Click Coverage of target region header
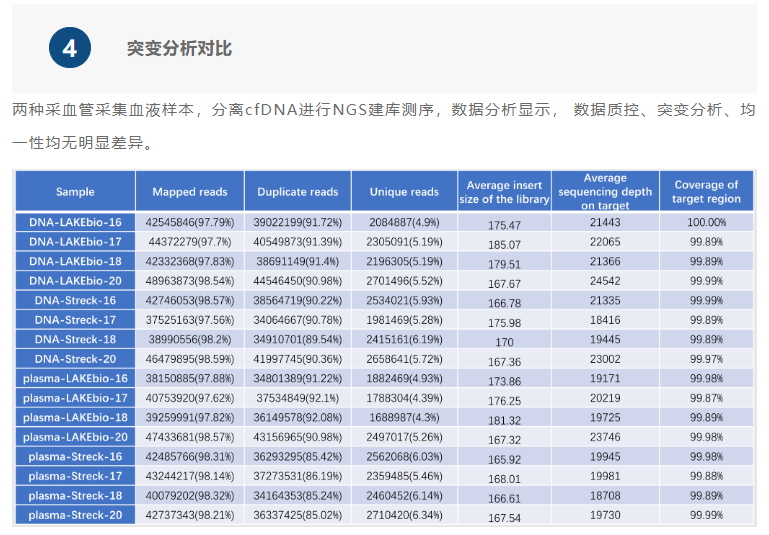Screen dimensions: 769x535 (706, 192)
